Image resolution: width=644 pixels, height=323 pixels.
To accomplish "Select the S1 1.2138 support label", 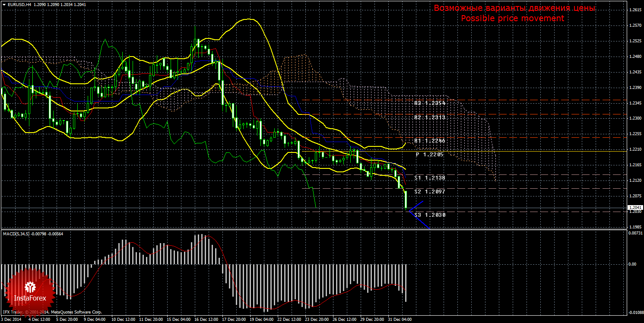I will pyautogui.click(x=429, y=177).
